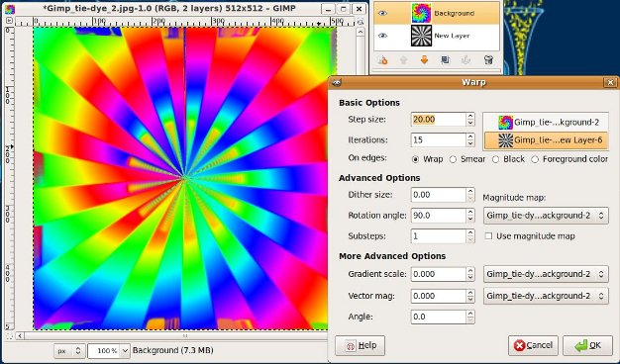This screenshot has width=620, height=364.
Task: Hide the Background layer with its eye icon
Action: tap(382, 14)
